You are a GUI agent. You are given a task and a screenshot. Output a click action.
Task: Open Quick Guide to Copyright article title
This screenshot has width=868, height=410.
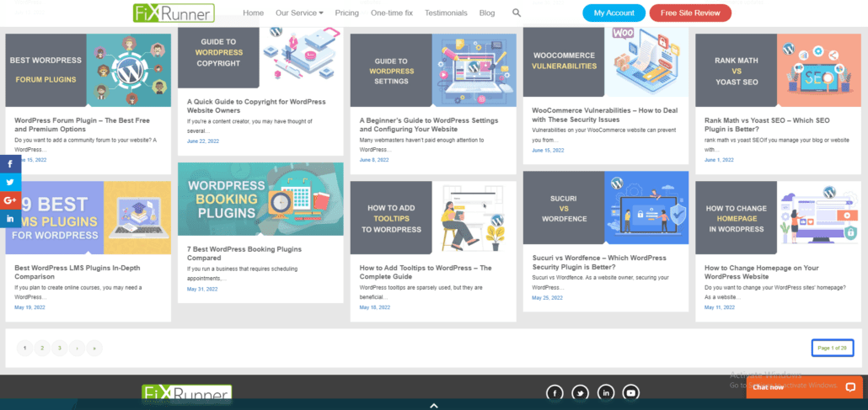point(256,106)
